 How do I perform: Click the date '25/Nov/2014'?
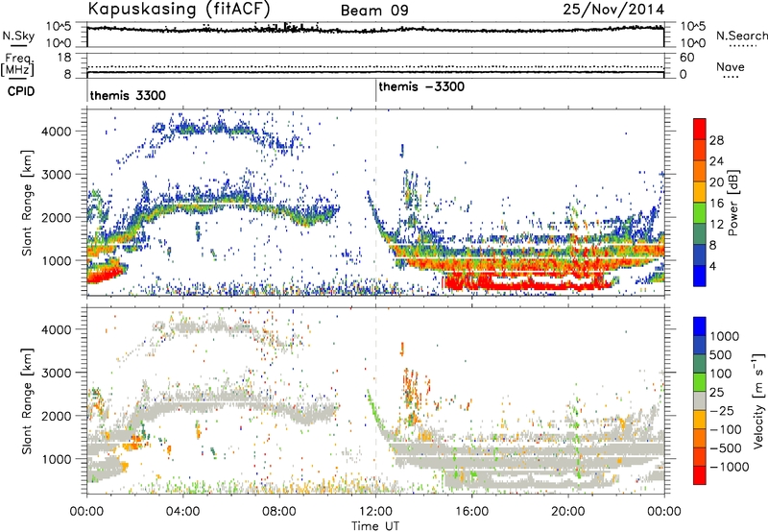(x=613, y=10)
